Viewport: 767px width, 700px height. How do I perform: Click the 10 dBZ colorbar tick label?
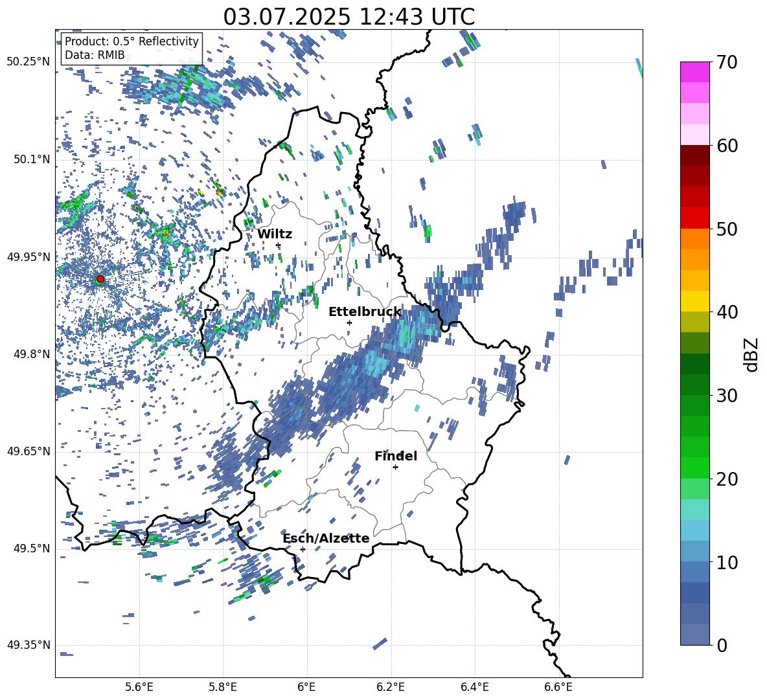[x=726, y=562]
